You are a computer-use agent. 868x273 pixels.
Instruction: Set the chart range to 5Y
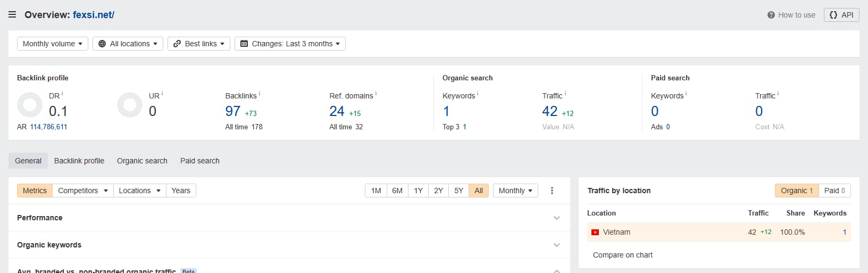[x=459, y=191]
